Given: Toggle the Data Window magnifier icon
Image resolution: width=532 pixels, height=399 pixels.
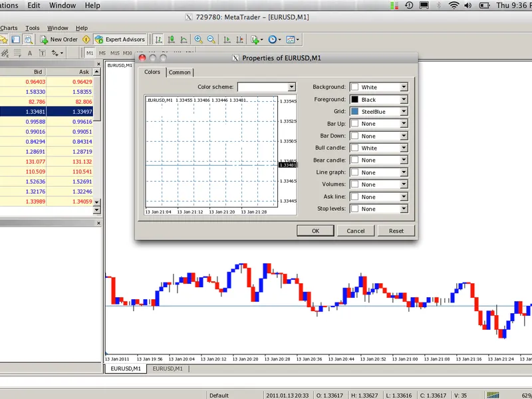Looking at the screenshot, I should [28, 40].
